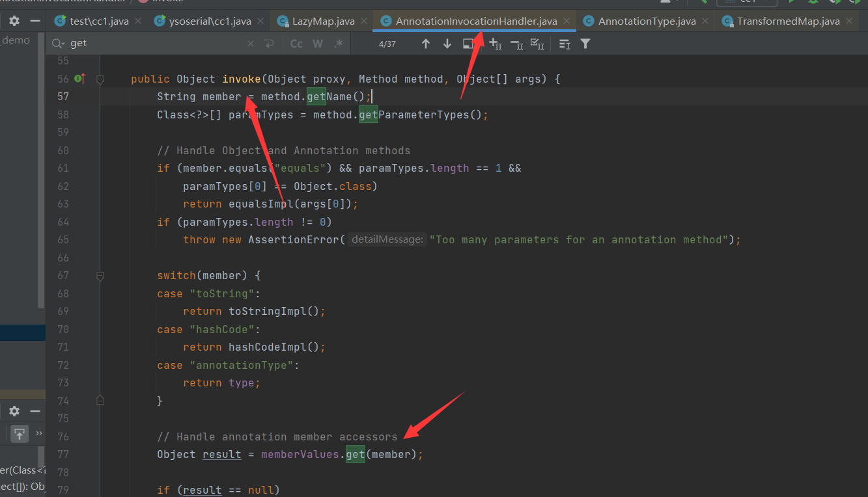Close the TransformedMap.java tab
Image resolution: width=868 pixels, height=497 pixels.
coord(848,21)
